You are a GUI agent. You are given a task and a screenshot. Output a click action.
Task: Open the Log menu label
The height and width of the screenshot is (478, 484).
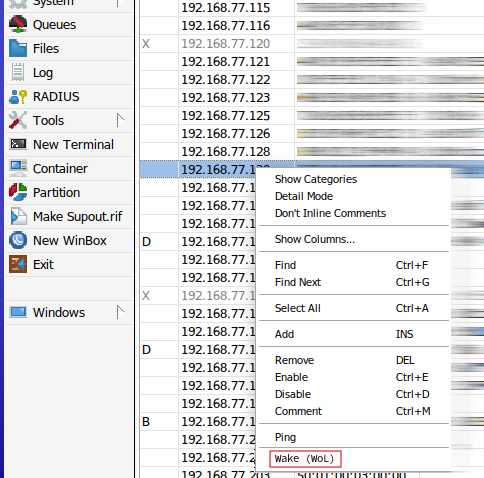point(43,73)
